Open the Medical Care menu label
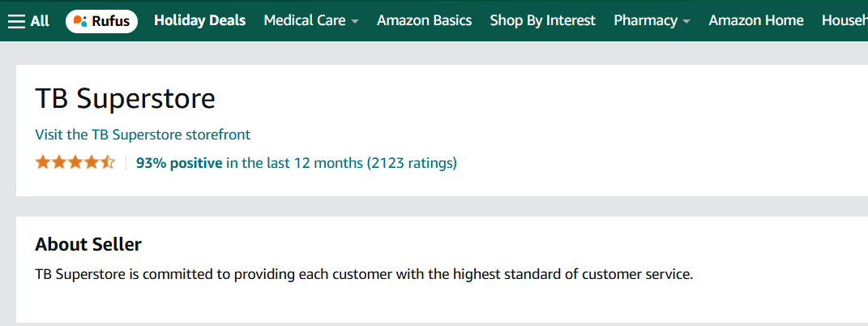868x326 pixels. tap(305, 21)
